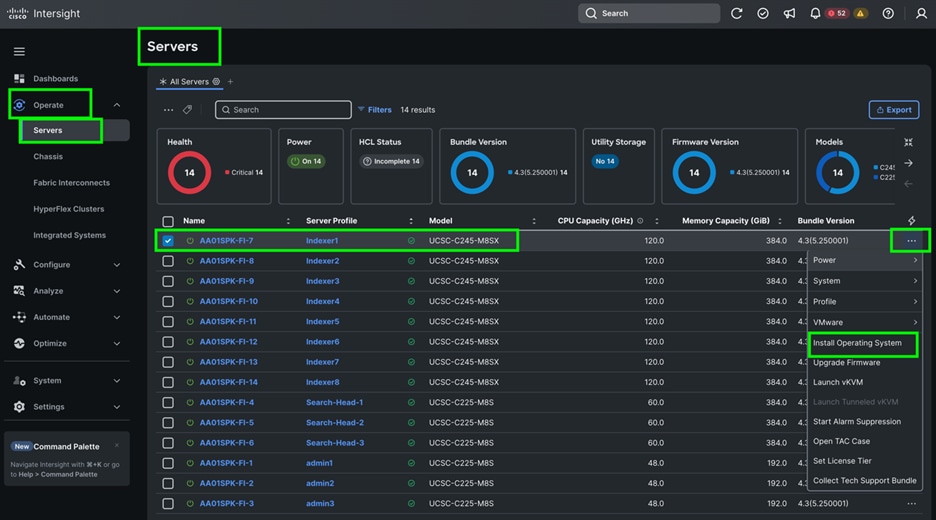Screen dimensions: 936x520
Task: Select Open TAC Case menu entry
Action: click(x=841, y=441)
